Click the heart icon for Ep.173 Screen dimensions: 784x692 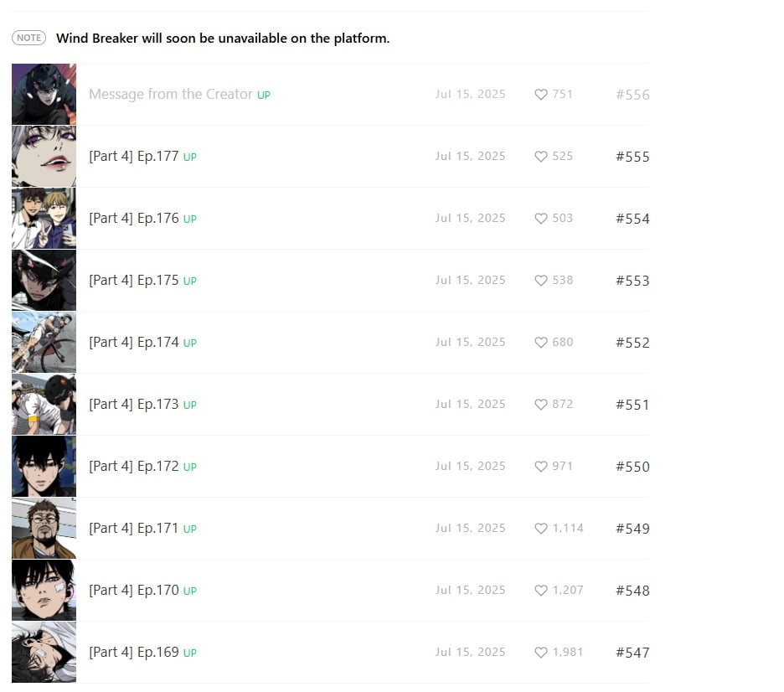coord(540,405)
